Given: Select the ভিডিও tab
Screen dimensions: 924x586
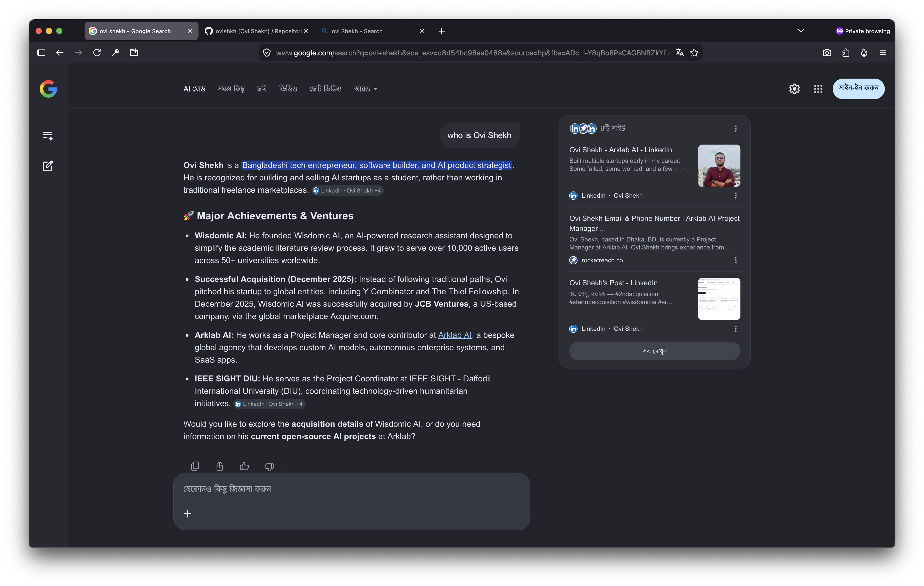Looking at the screenshot, I should click(288, 89).
